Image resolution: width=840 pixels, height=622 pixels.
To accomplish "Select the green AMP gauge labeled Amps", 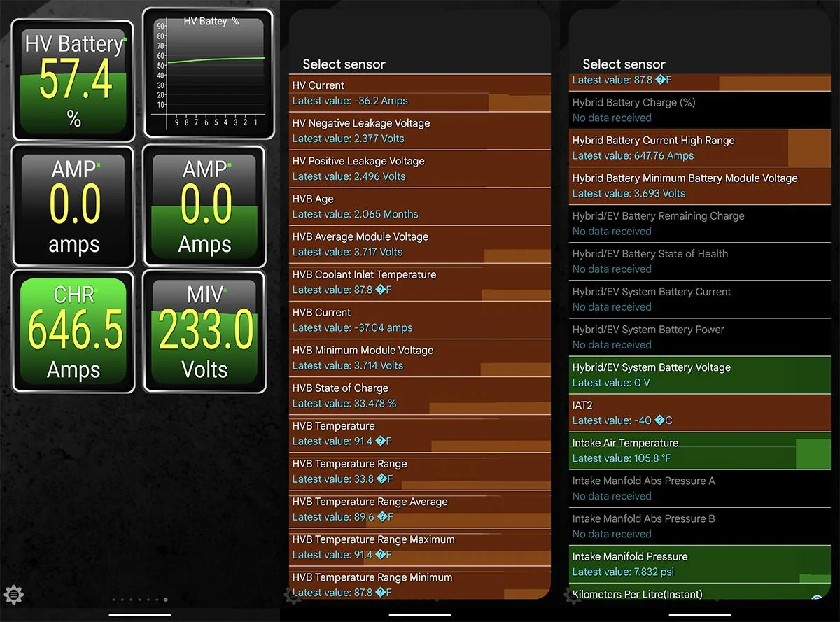I will (204, 206).
